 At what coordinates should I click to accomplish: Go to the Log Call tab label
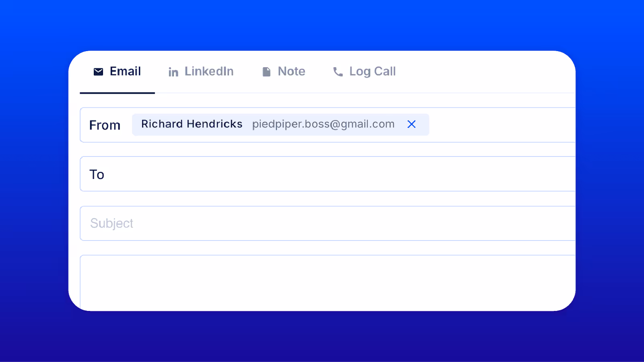coord(372,72)
